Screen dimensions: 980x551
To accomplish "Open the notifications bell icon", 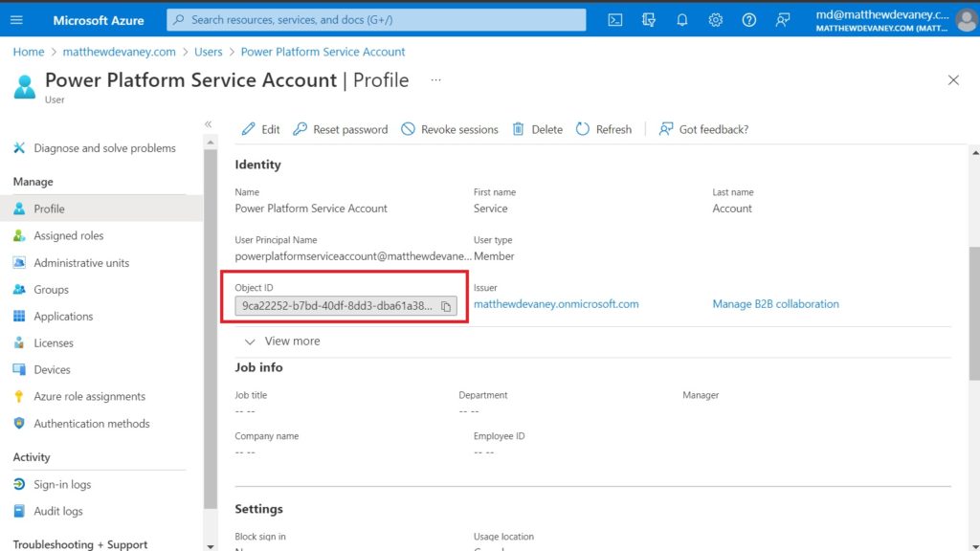I will [x=681, y=20].
